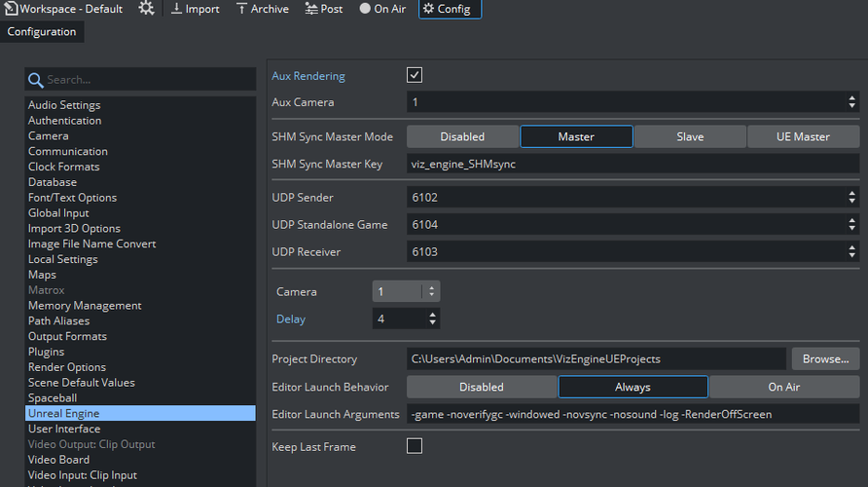The image size is (868, 487).
Task: Enable the Keep Last Frame checkbox
Action: (x=415, y=446)
